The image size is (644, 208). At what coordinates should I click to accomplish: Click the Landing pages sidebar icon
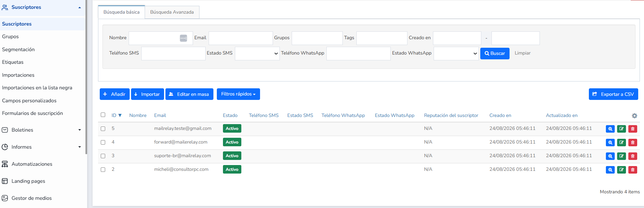[5, 181]
